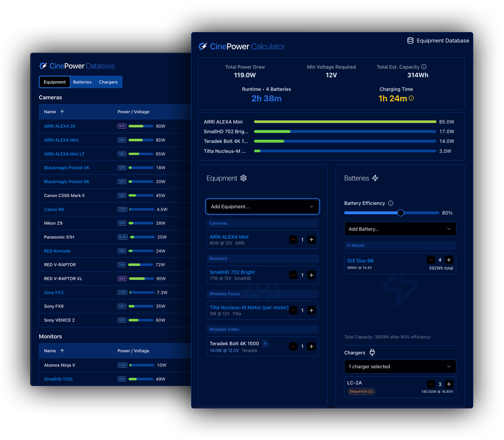This screenshot has height=440, width=504.
Task: Select the Nikon Z9 row
Action: pos(115,223)
